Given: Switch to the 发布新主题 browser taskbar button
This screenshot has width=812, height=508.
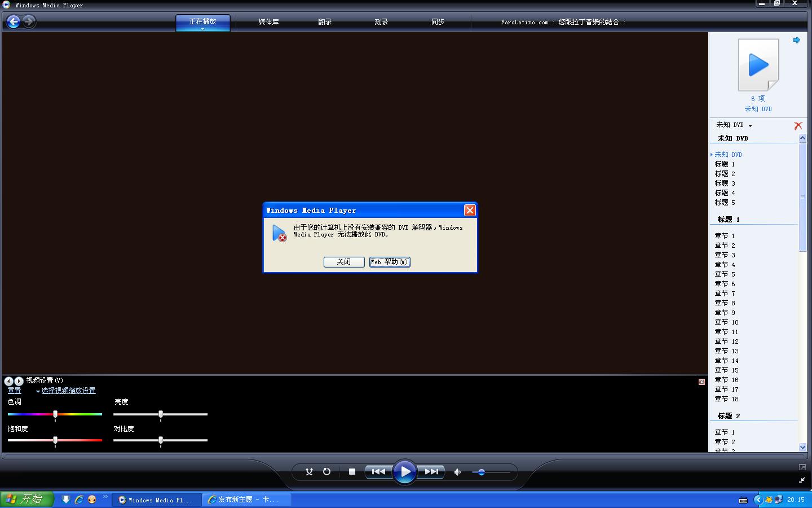Looking at the screenshot, I should coord(247,500).
